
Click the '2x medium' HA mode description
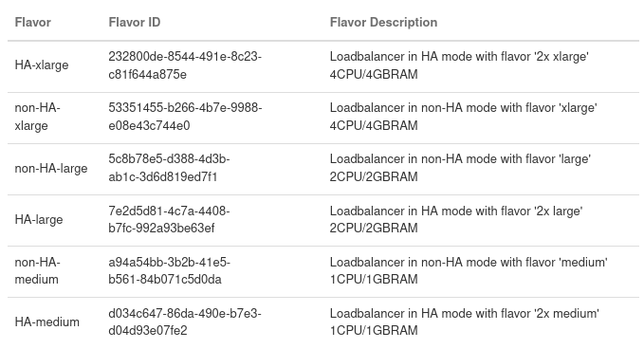tap(465, 321)
